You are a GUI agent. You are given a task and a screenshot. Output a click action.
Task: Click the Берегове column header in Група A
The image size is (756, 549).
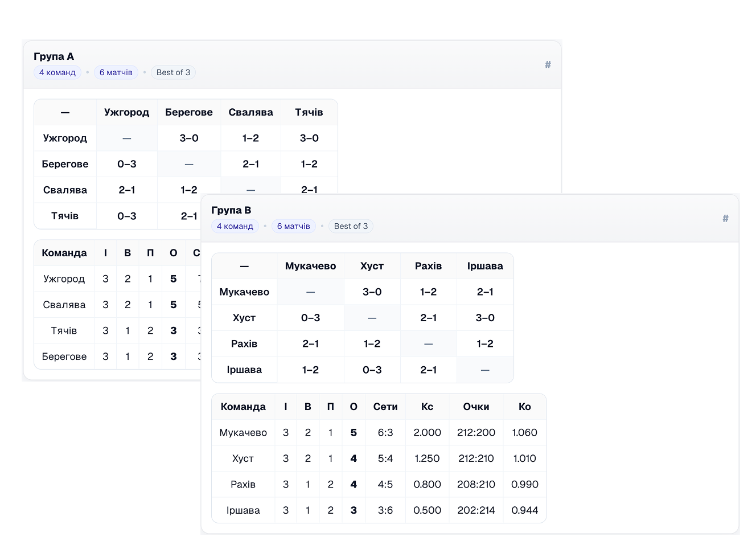pyautogui.click(x=188, y=112)
